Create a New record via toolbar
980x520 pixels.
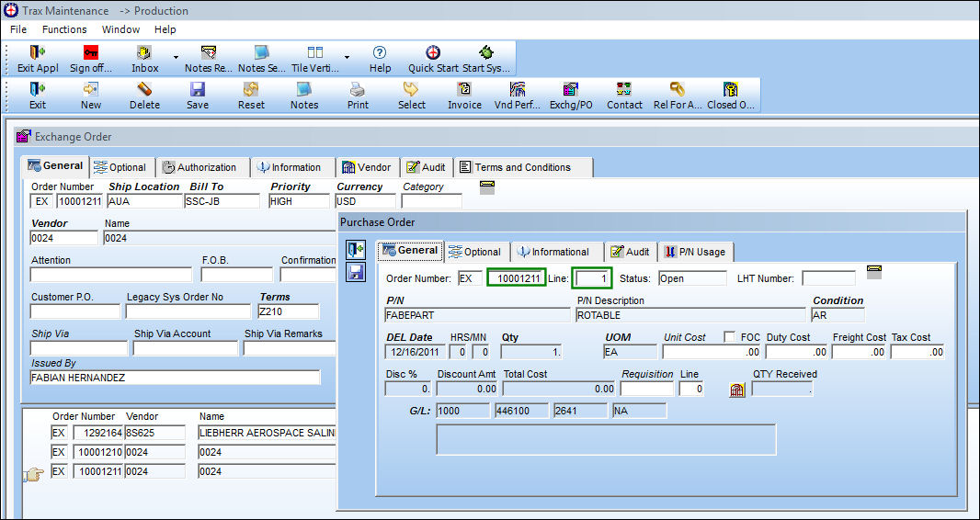pos(91,96)
